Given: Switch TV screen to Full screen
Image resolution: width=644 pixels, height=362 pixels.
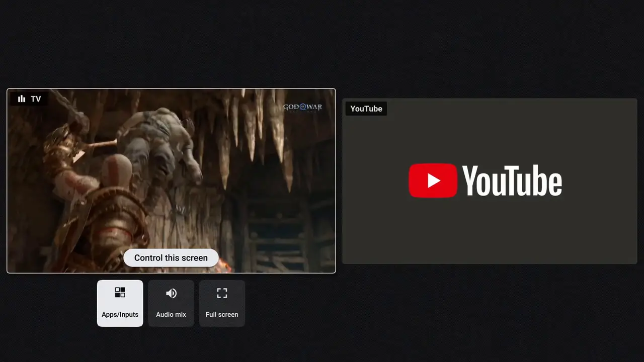Looking at the screenshot, I should coord(222,303).
